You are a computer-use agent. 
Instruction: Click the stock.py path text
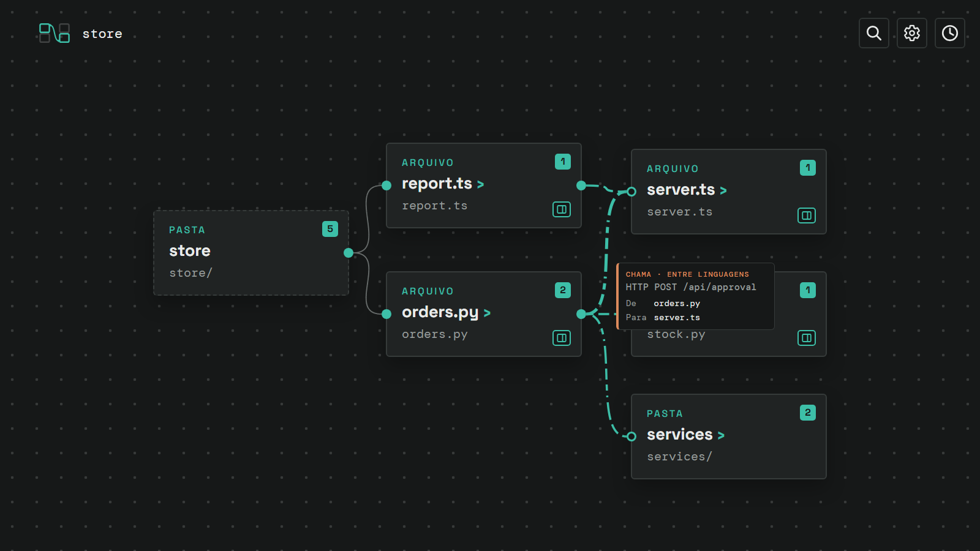(x=676, y=335)
